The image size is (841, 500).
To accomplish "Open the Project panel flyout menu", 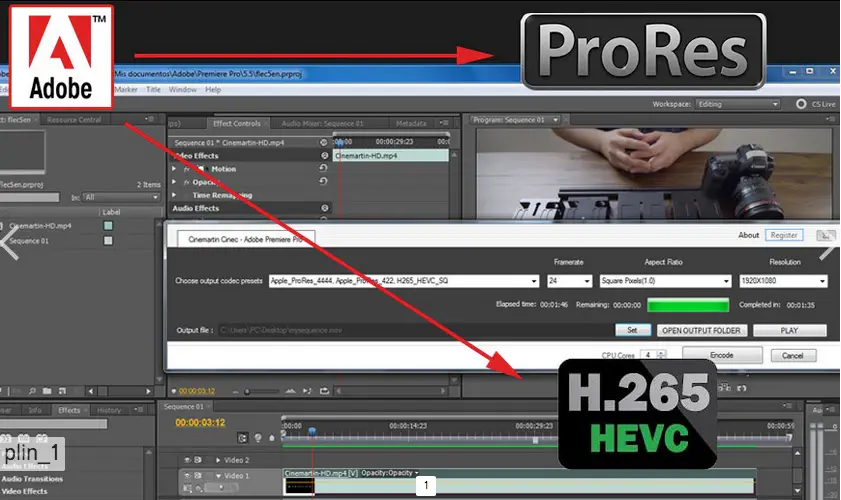I will coord(150,119).
